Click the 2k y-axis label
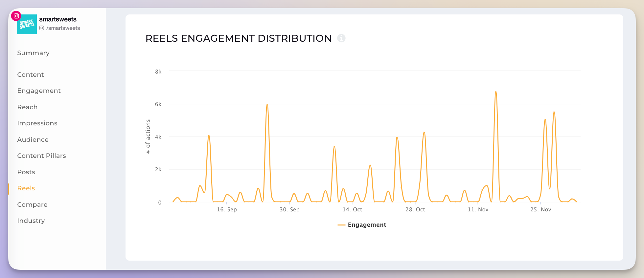Screen dimensions: 644x278 pos(158,169)
